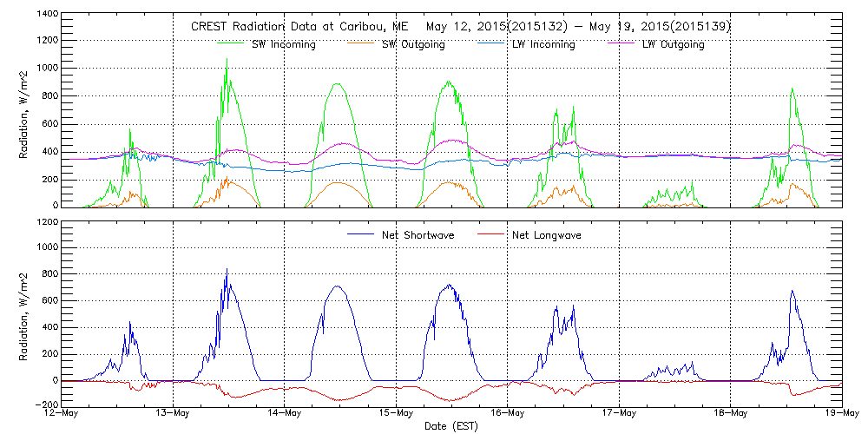
Task: Click the 17-May x-axis tick label
Action: pyautogui.click(x=619, y=413)
